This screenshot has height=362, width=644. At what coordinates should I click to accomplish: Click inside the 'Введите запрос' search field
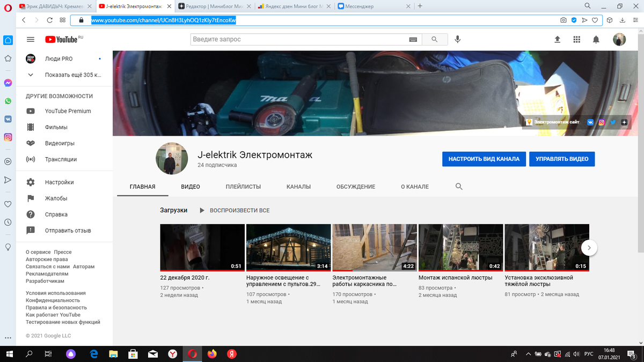pyautogui.click(x=299, y=40)
